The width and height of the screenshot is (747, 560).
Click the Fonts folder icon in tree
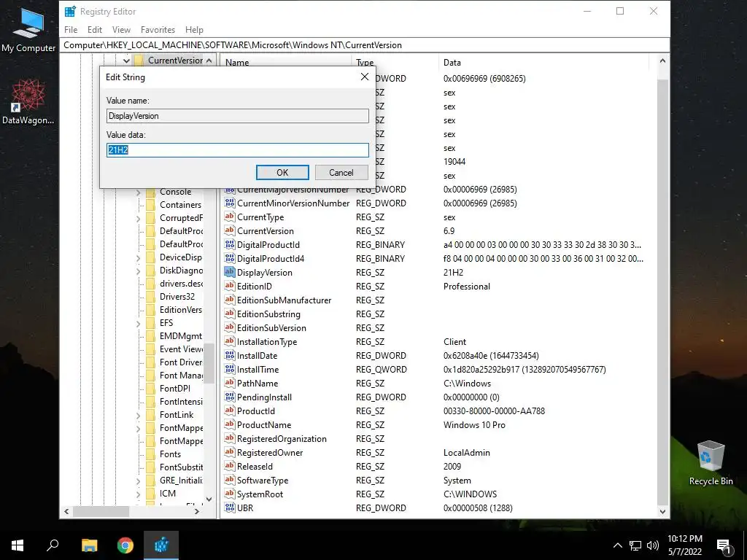point(151,454)
